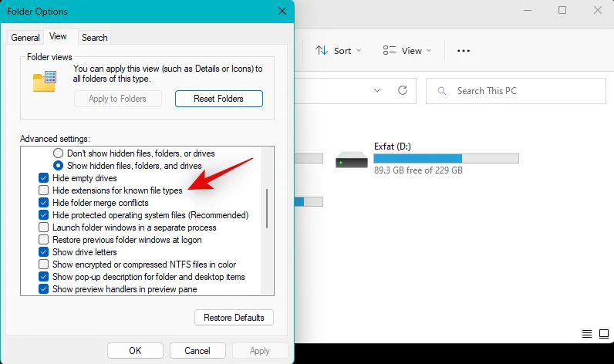Image resolution: width=614 pixels, height=364 pixels.
Task: Click the Advanced settings scrollbar thumb
Action: 267,208
